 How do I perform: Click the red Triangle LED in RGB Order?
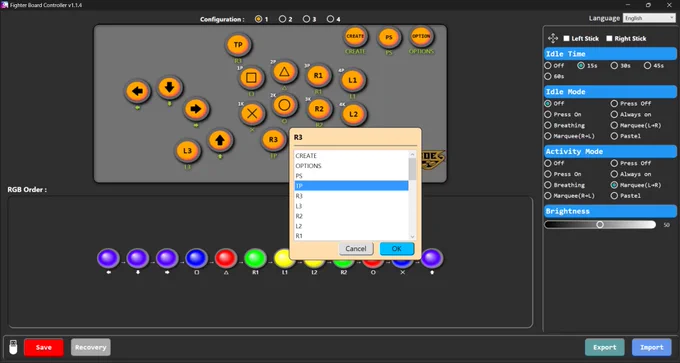[x=226, y=258]
